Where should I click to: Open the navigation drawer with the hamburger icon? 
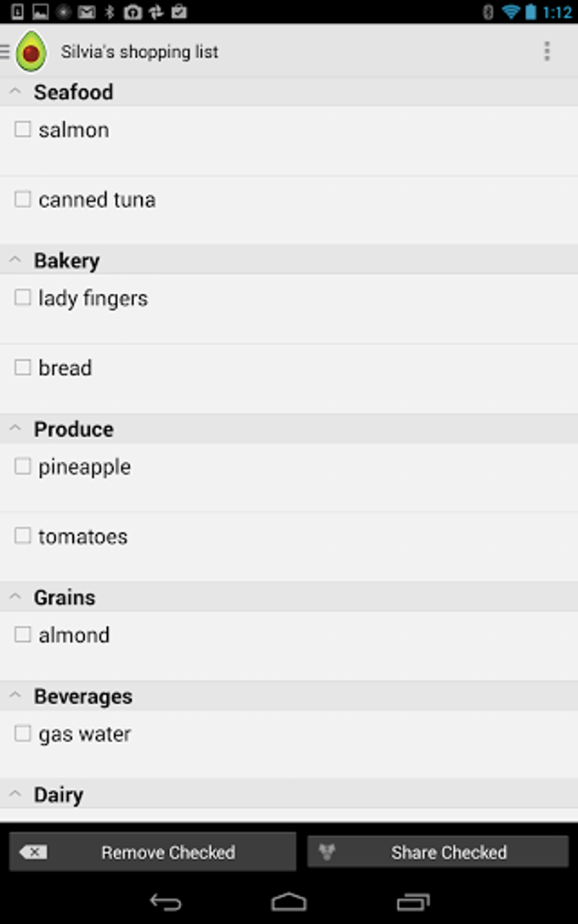6,50
